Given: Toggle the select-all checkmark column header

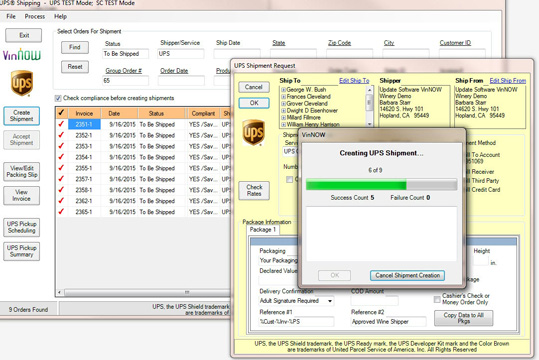Looking at the screenshot, I should pyautogui.click(x=61, y=113).
